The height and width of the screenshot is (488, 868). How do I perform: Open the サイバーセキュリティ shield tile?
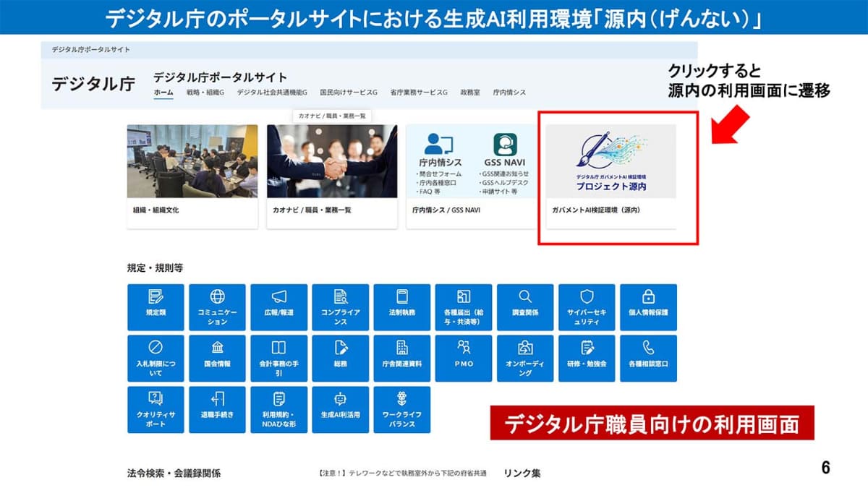(587, 307)
